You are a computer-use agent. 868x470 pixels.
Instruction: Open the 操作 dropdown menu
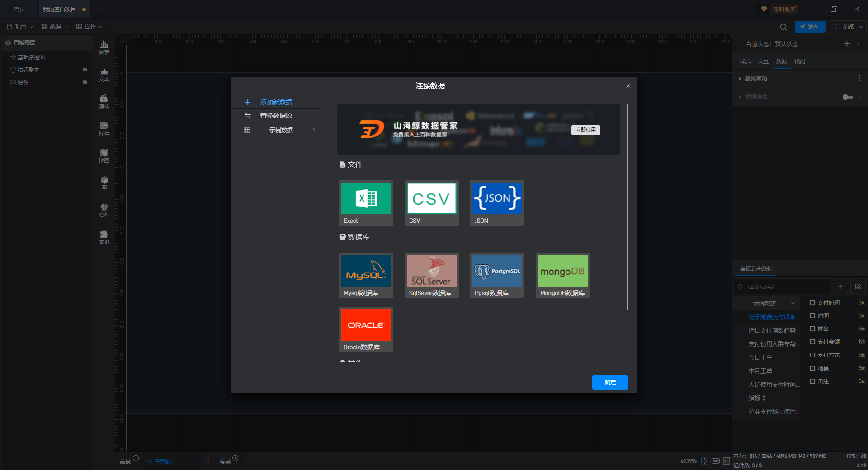coord(90,27)
